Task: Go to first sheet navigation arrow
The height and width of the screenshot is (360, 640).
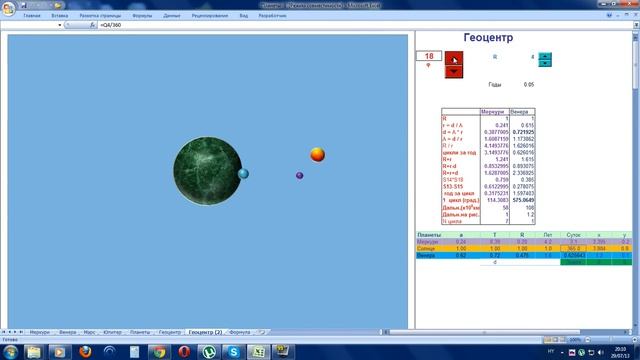Action: [4, 332]
